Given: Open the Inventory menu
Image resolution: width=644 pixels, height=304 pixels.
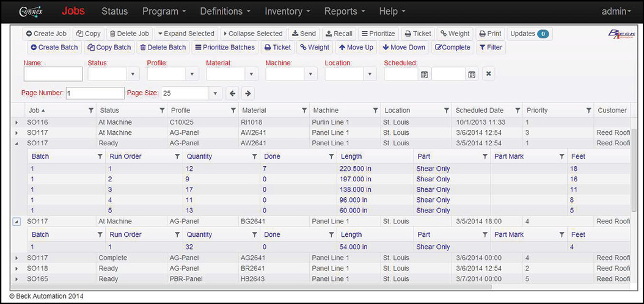Looking at the screenshot, I should click(287, 11).
